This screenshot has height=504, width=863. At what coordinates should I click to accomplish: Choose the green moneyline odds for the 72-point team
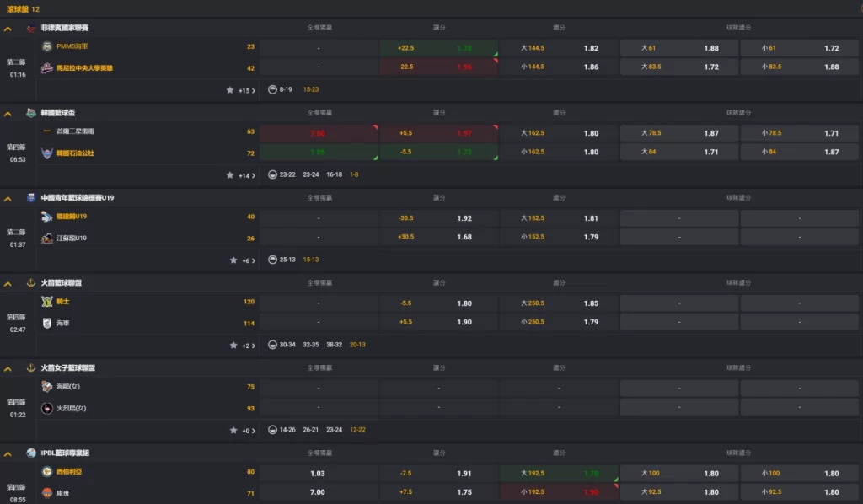pos(319,152)
